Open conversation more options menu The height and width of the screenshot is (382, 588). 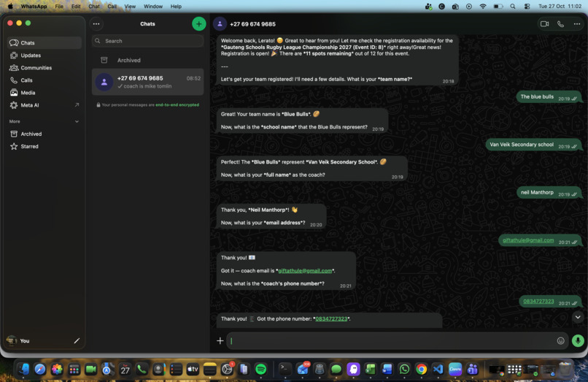click(x=577, y=23)
